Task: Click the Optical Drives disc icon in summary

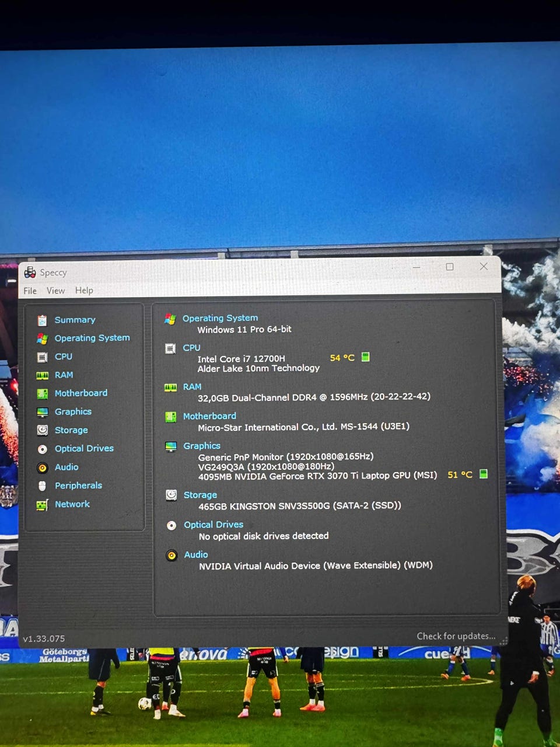Action: point(171,525)
